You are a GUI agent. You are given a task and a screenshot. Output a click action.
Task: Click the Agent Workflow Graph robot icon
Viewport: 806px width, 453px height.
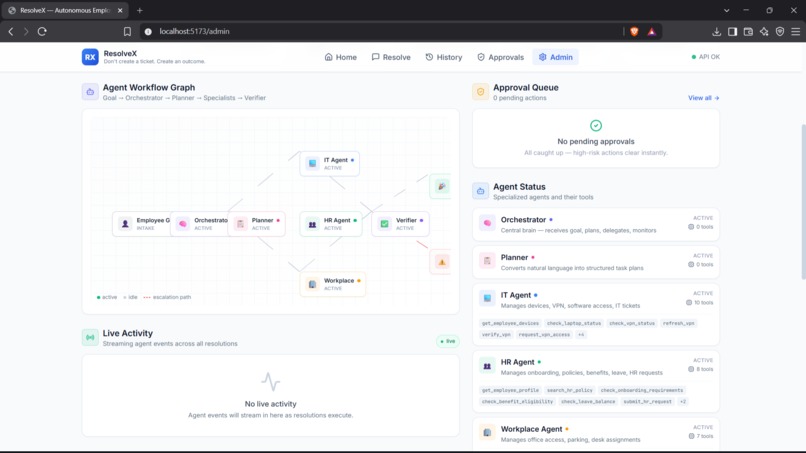pos(90,92)
